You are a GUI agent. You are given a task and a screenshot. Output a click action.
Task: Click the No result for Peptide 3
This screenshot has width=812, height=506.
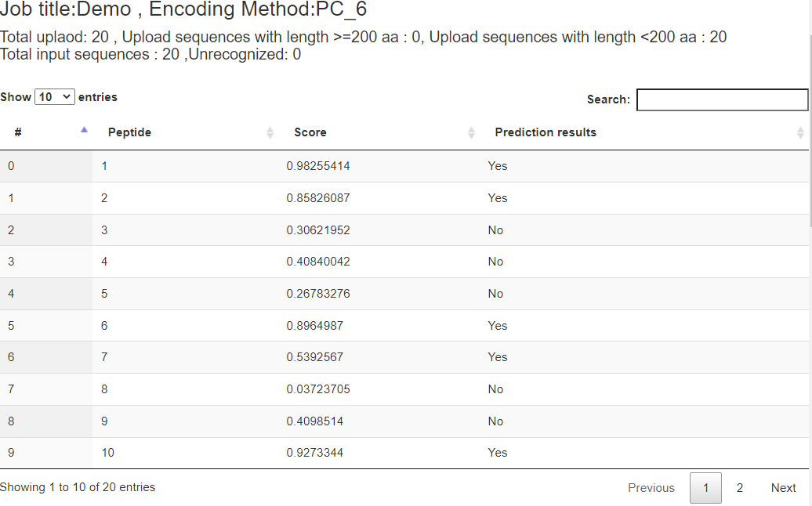coord(495,230)
